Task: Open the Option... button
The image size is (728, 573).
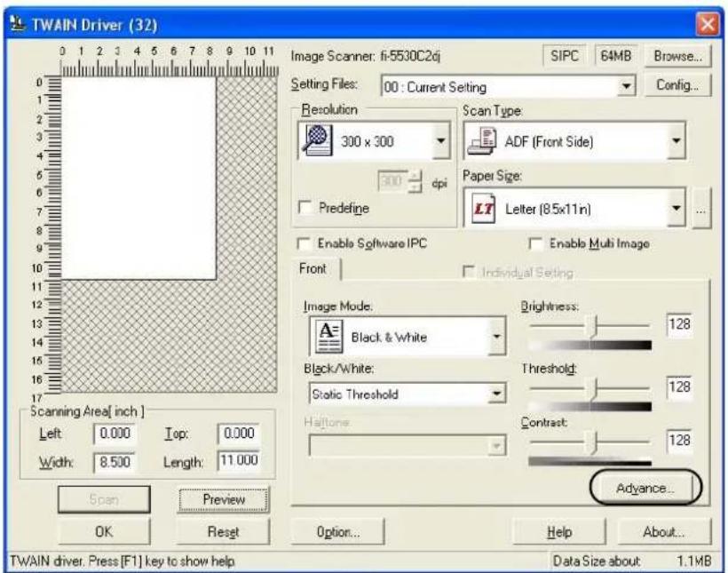Action: pyautogui.click(x=338, y=531)
